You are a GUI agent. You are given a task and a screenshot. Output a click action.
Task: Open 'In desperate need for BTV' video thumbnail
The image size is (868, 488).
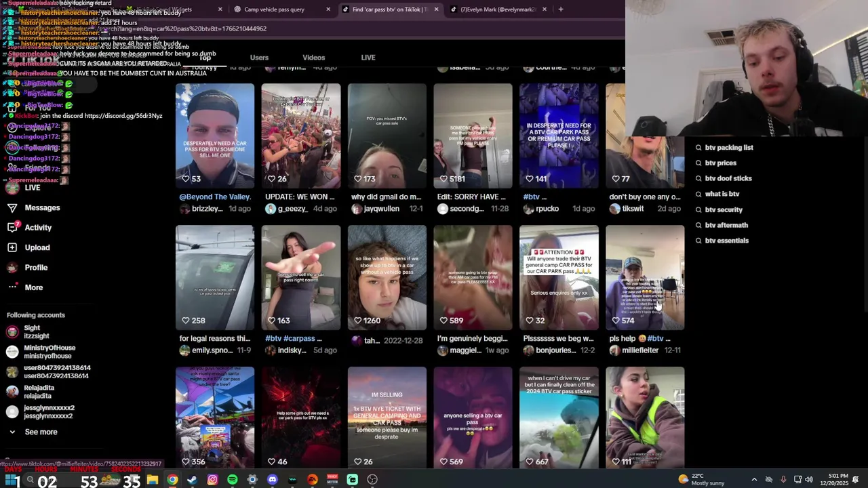(559, 136)
